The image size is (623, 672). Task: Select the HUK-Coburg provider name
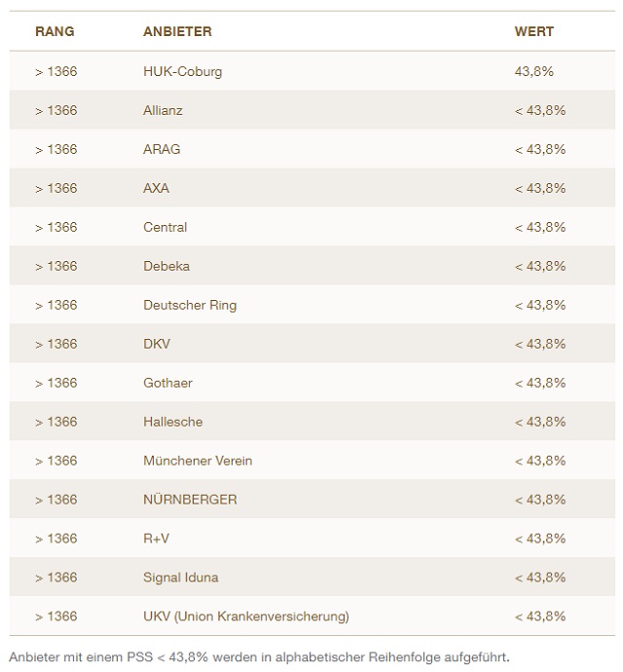[182, 71]
